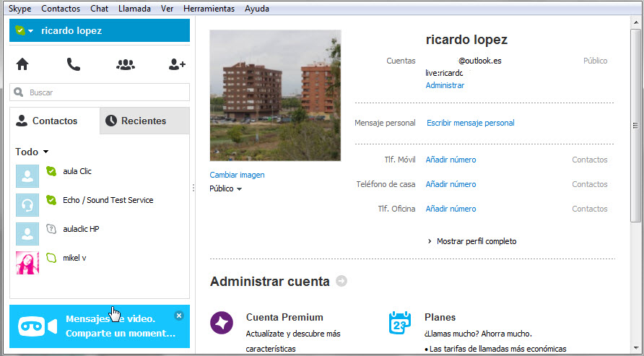
Task: Click the vertical scrollbar thumb
Action: (x=635, y=125)
